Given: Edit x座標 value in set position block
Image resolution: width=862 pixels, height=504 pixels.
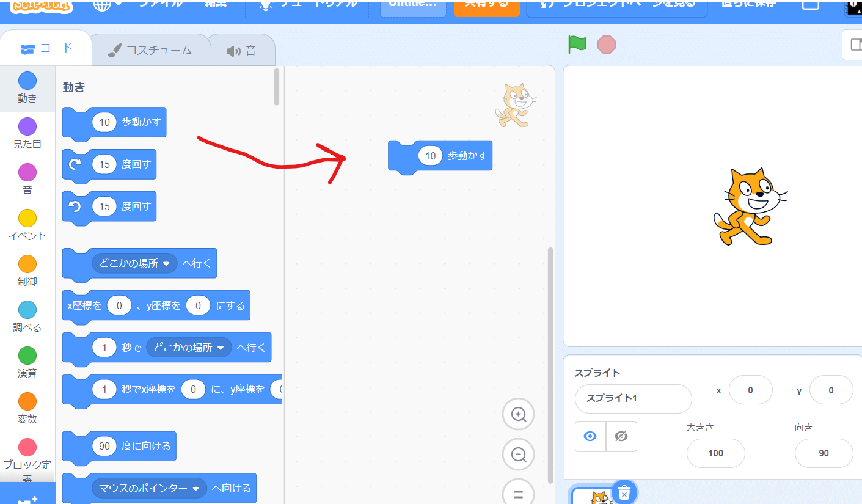Looking at the screenshot, I should click(119, 305).
